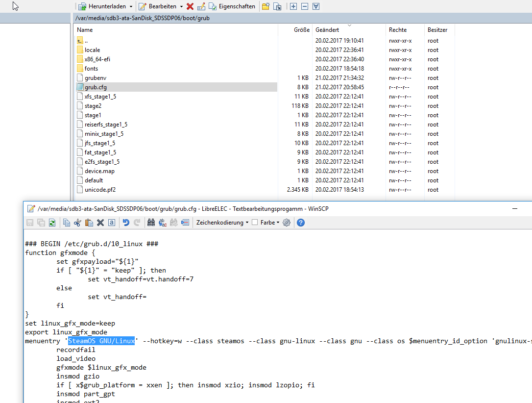
Task: Click the scissors cut icon
Action: coord(78,223)
